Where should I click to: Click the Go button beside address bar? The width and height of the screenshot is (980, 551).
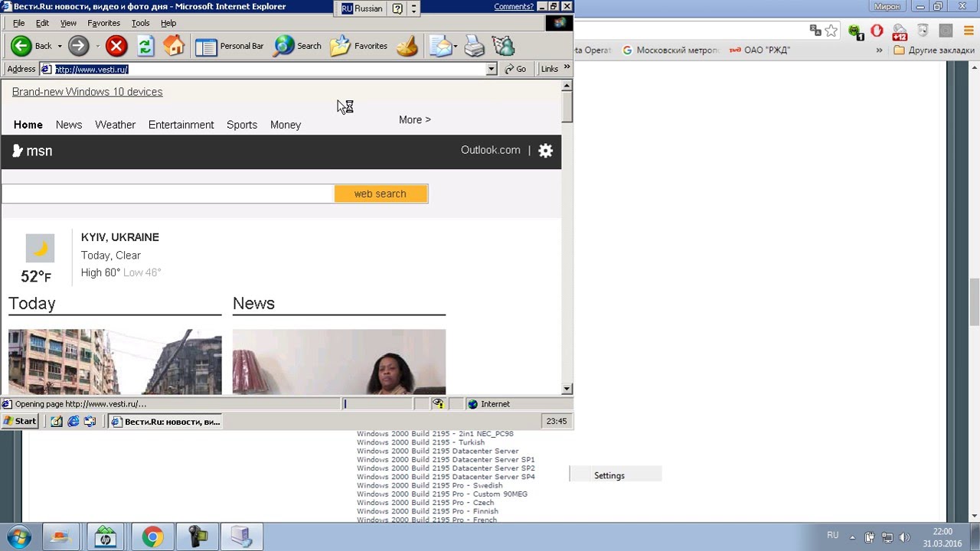(515, 69)
